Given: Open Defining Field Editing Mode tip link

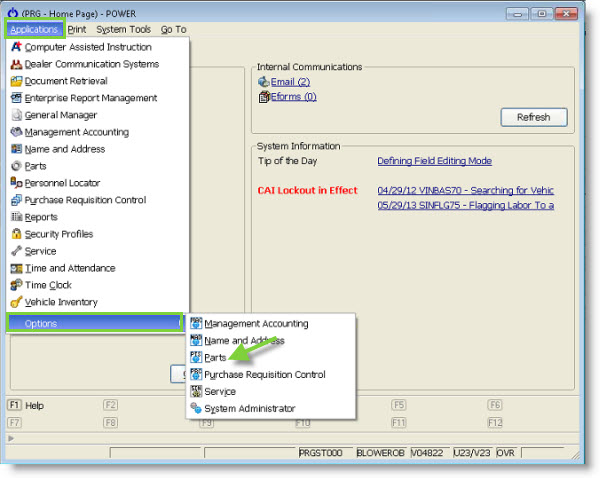Looking at the screenshot, I should [x=435, y=161].
